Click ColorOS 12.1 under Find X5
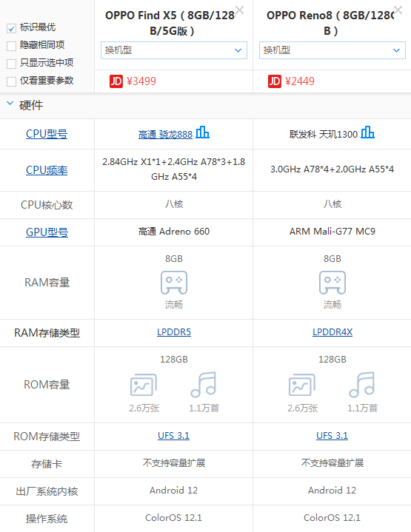411x532 pixels. (x=173, y=518)
